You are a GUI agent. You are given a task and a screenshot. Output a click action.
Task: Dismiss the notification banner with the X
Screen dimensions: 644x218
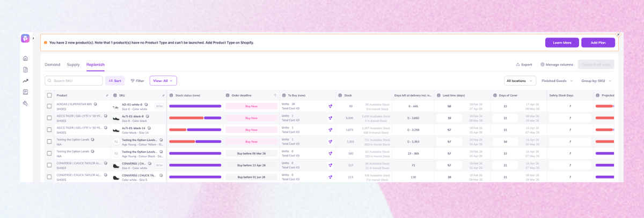(618, 34)
